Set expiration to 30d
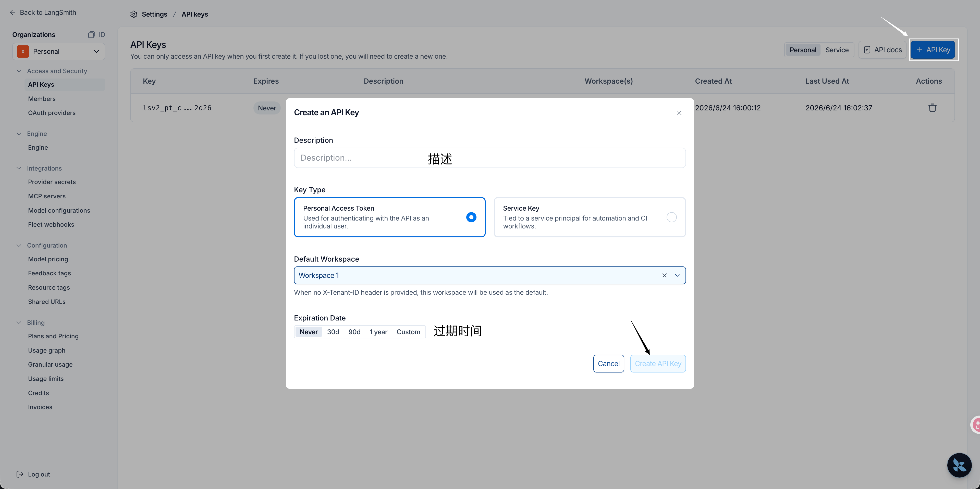The height and width of the screenshot is (489, 980). (x=333, y=332)
